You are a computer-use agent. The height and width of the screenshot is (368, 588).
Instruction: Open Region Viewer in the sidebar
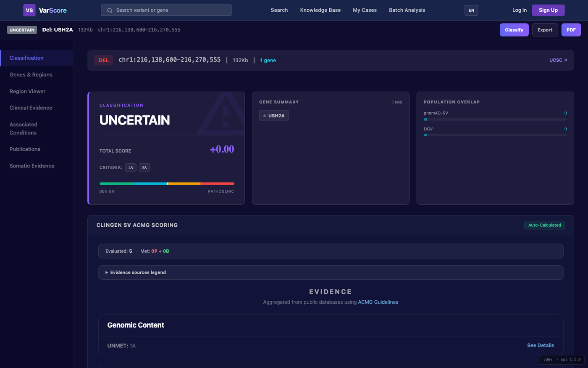tap(37, 91)
